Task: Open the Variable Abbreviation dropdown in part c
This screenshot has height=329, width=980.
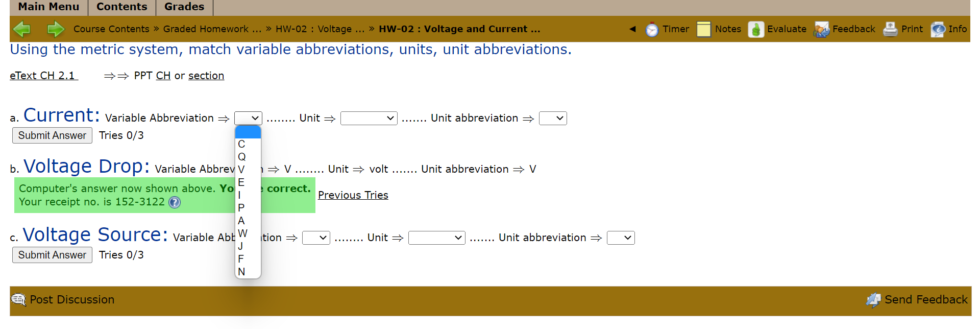Action: pos(316,238)
